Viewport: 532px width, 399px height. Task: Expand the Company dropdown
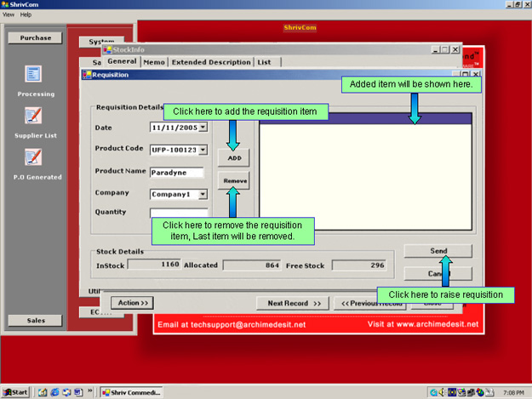pos(203,194)
